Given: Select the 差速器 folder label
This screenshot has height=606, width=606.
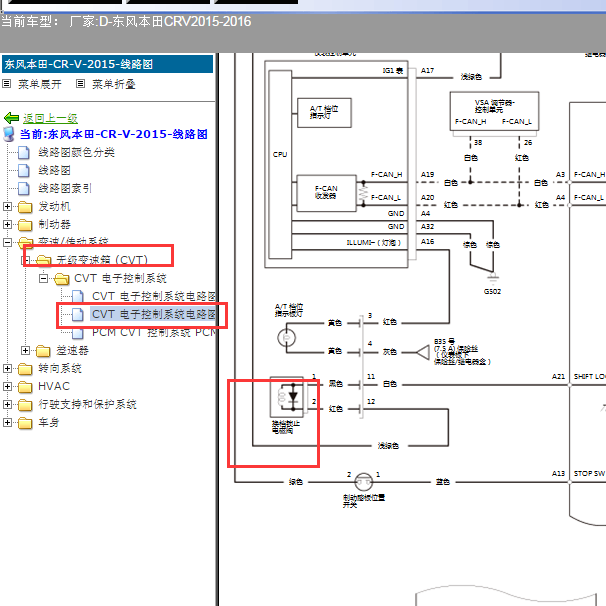Looking at the screenshot, I should 72,351.
